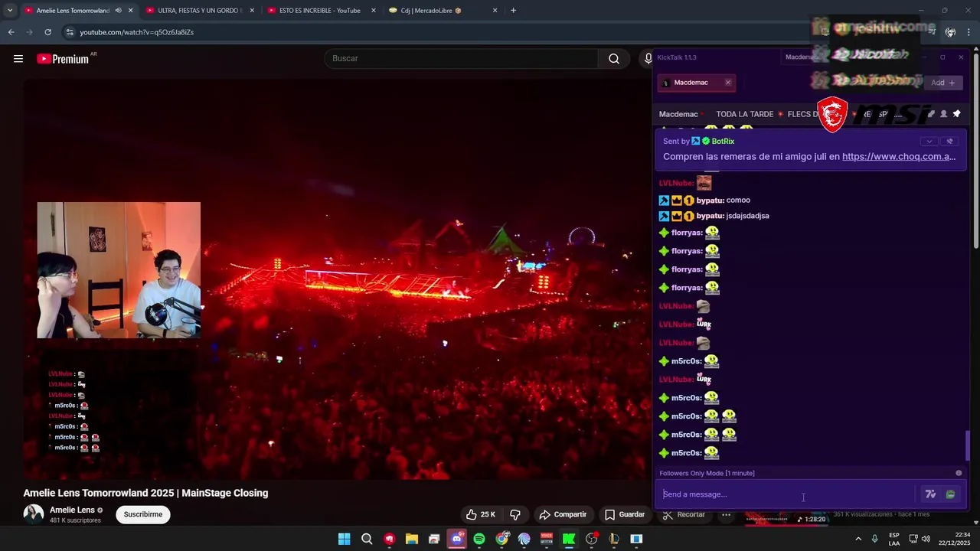Close the Cdj MercadoLibre tab

(495, 11)
